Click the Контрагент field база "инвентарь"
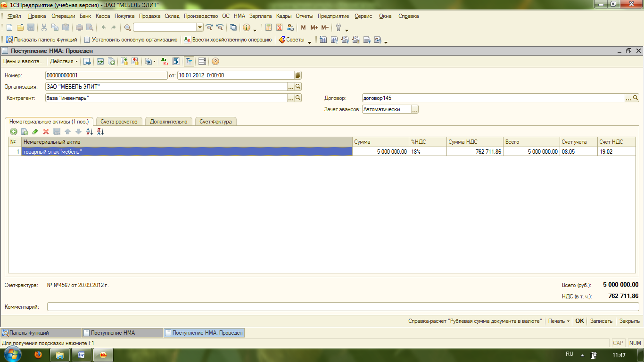This screenshot has width=644, height=362. click(x=166, y=98)
